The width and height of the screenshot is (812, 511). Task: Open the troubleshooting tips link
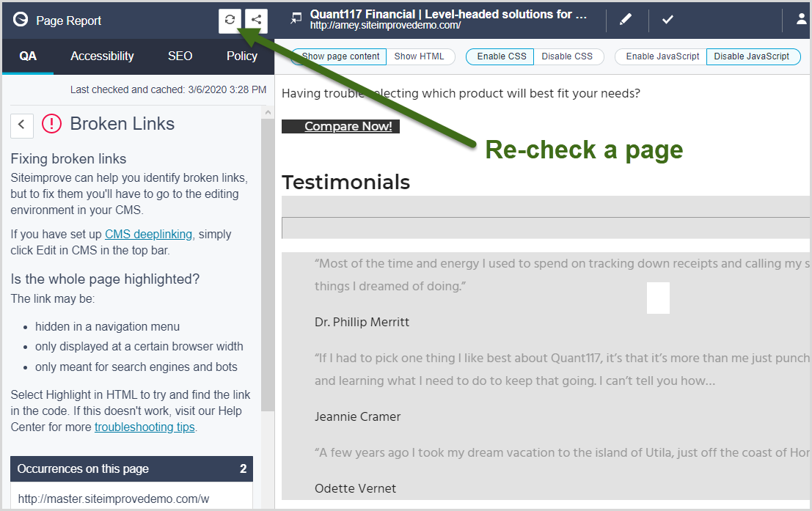(x=145, y=427)
